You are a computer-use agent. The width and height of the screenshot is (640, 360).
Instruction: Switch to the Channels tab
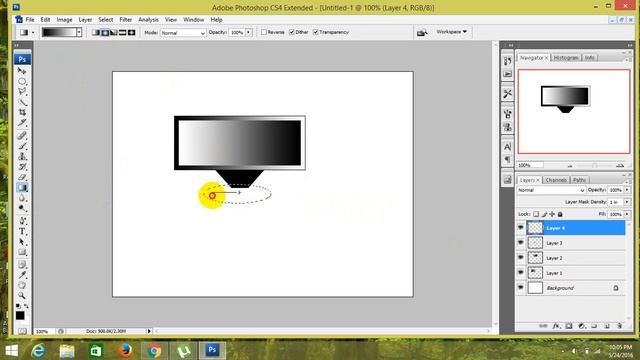click(556, 180)
